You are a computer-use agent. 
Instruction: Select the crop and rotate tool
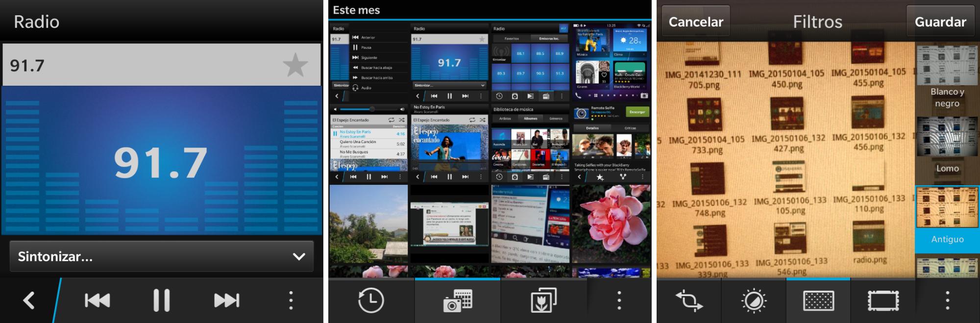coord(689,300)
